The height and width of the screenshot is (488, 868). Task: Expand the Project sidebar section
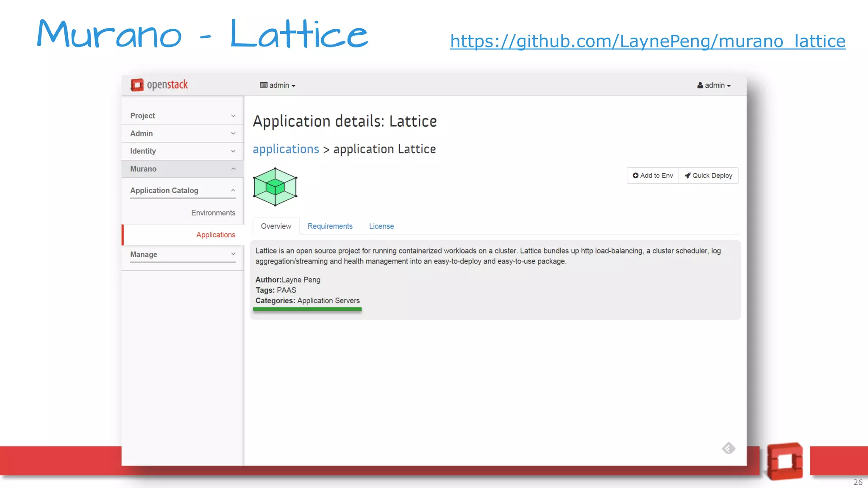tap(183, 116)
